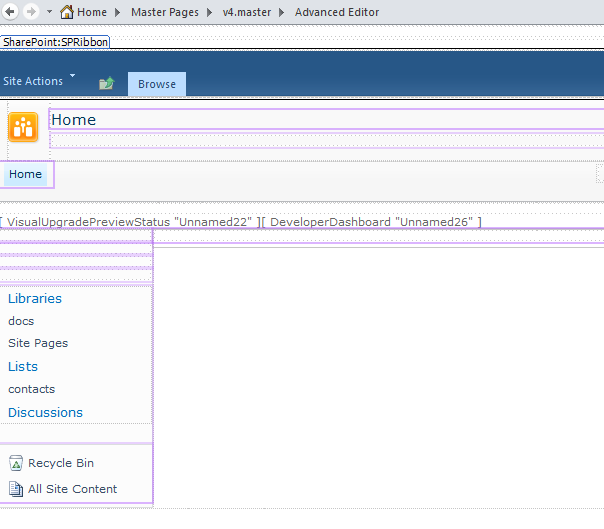Click the orange site logo icon
This screenshot has width=604, height=529.
pos(23,127)
